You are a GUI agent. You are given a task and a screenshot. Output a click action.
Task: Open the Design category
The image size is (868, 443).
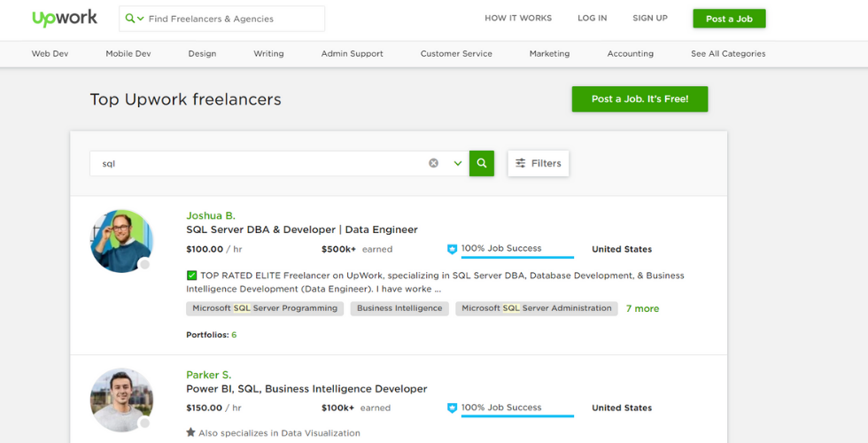(202, 54)
